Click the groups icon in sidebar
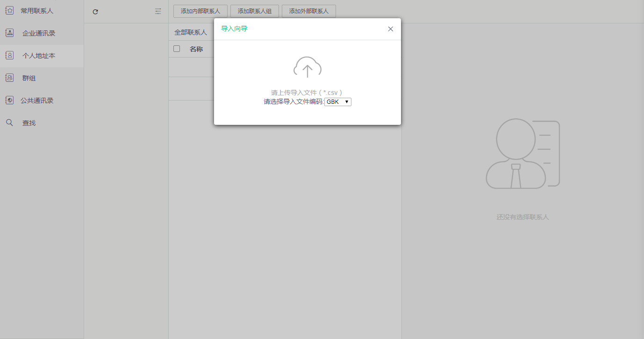 click(9, 78)
